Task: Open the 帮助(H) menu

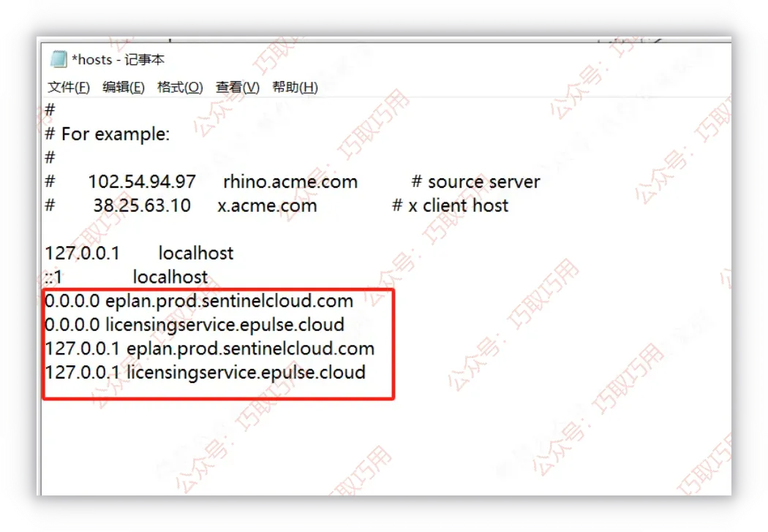Action: [295, 87]
